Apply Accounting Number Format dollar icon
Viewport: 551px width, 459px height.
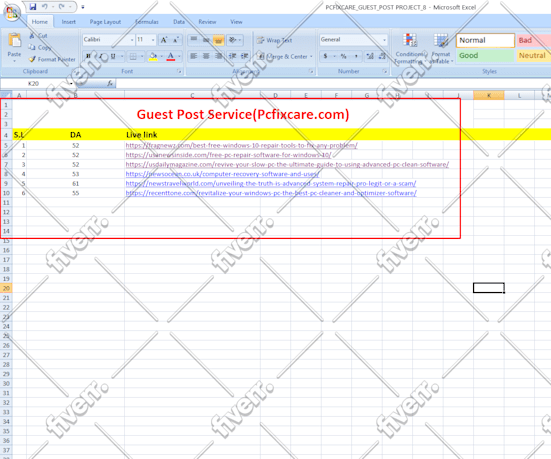[x=325, y=56]
